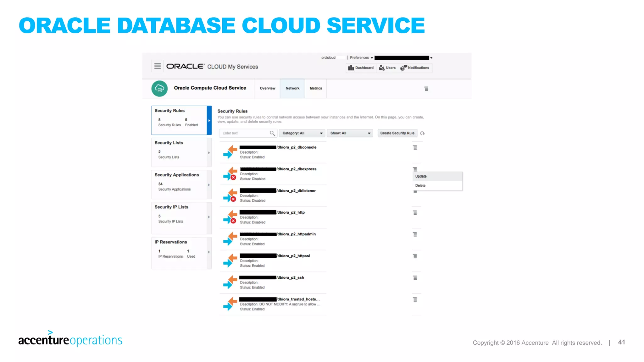Expand the redacted account dropdown arrow
Image resolution: width=644 pixels, height=362 pixels.
pyautogui.click(x=431, y=58)
